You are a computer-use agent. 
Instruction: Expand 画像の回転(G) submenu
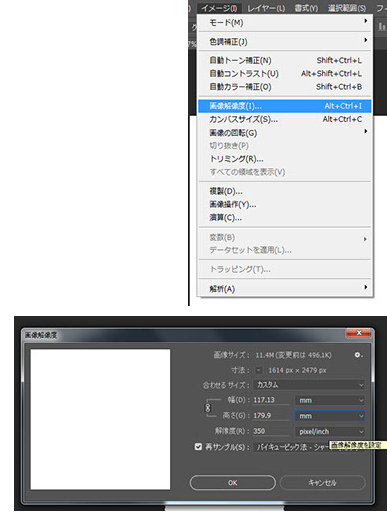click(285, 133)
